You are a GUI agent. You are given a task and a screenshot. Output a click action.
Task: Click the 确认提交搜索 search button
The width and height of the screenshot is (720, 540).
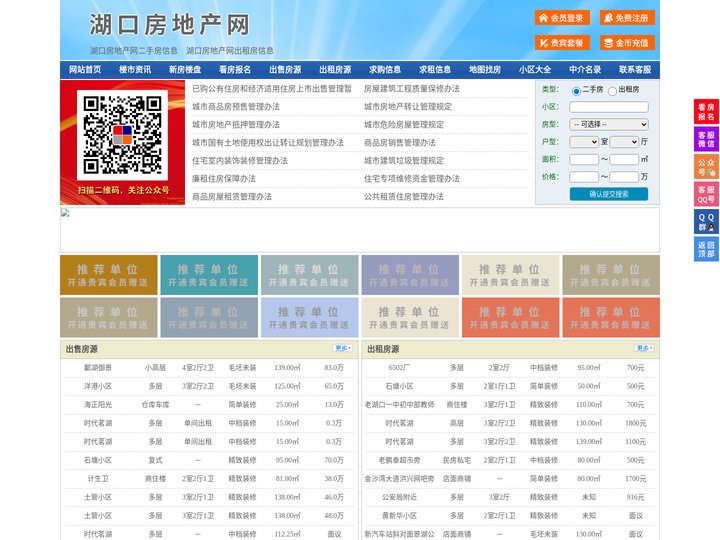tap(609, 194)
